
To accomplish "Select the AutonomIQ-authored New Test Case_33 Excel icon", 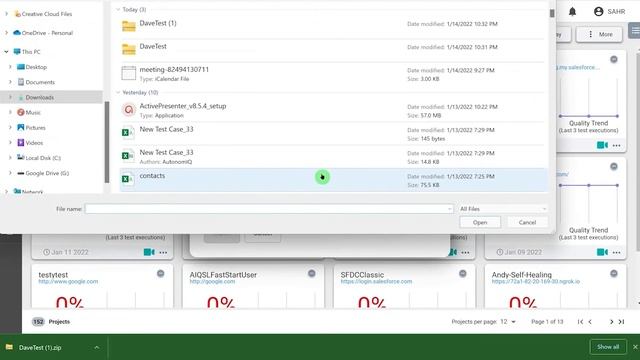I will point(128,156).
